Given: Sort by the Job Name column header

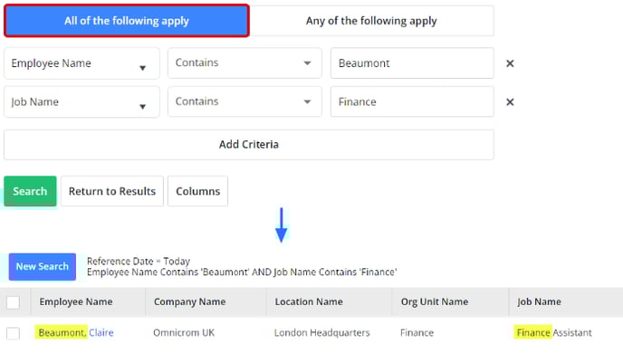Looking at the screenshot, I should [x=539, y=302].
